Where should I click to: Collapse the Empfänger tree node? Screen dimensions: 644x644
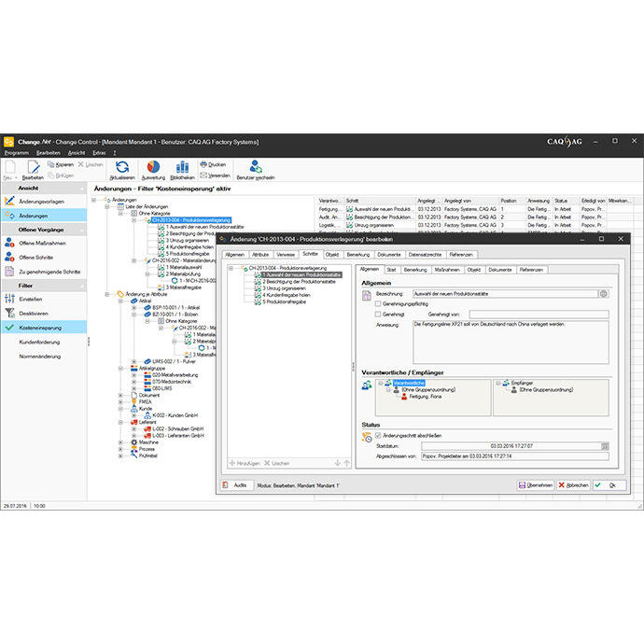[497, 383]
